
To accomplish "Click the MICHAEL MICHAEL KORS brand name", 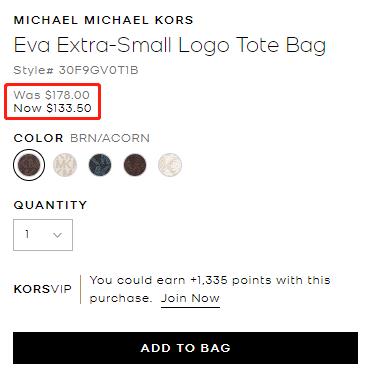I will [x=103, y=20].
